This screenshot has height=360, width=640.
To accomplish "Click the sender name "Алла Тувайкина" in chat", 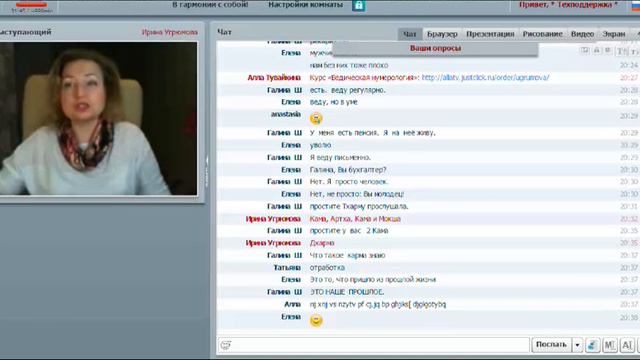I will point(274,78).
